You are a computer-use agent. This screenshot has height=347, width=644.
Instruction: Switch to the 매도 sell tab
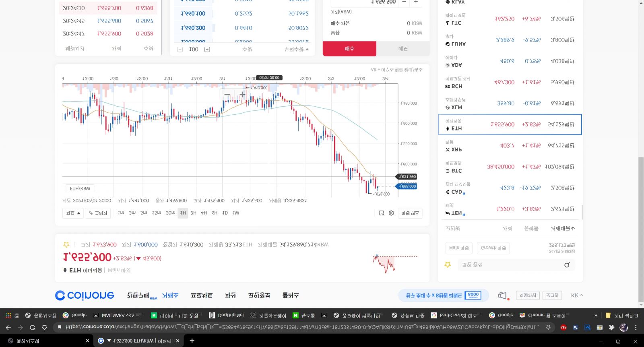[x=403, y=49]
